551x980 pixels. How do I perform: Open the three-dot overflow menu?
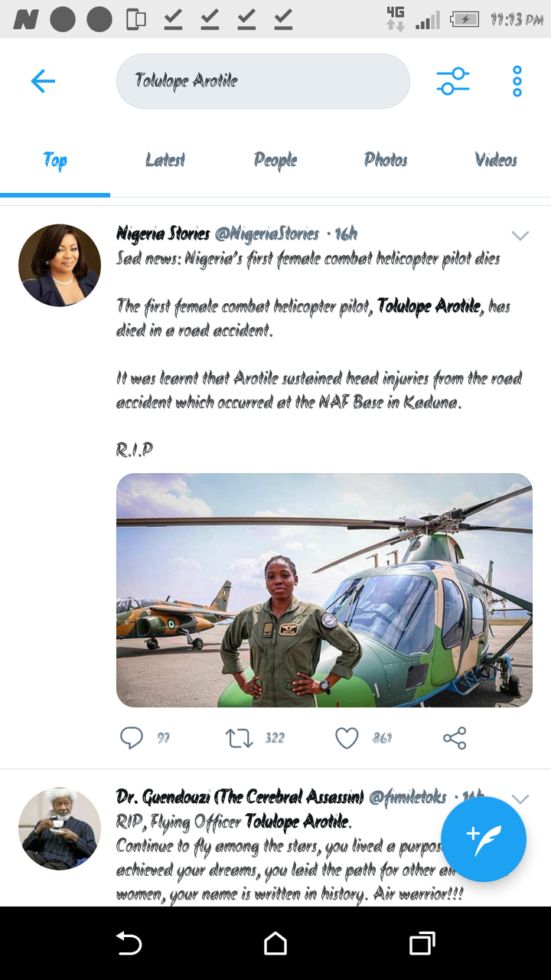tap(517, 81)
